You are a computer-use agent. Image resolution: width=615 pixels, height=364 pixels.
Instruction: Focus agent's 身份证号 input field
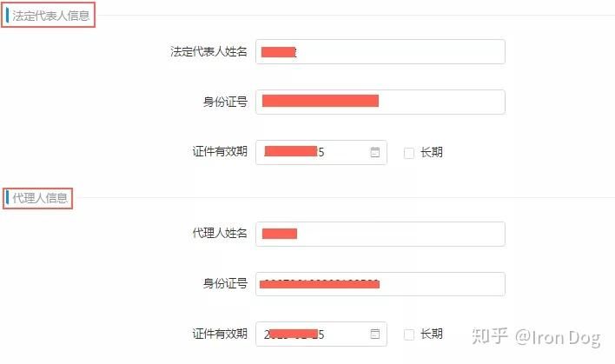pos(380,284)
